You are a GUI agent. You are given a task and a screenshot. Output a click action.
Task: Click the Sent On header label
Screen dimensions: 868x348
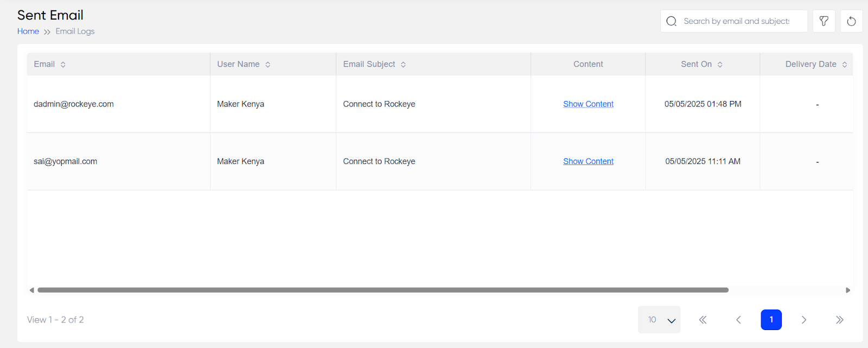pyautogui.click(x=696, y=64)
